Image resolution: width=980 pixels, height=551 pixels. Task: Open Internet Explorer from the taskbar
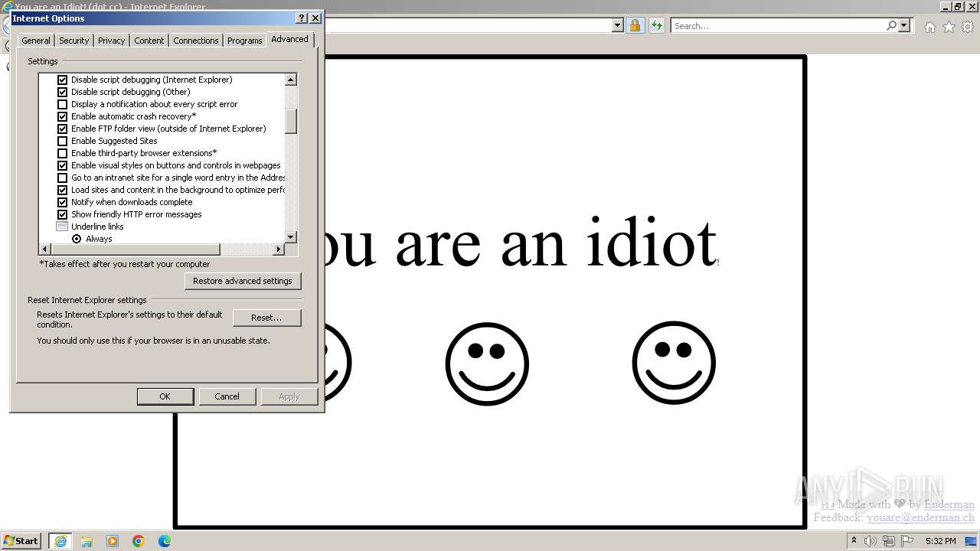click(60, 541)
